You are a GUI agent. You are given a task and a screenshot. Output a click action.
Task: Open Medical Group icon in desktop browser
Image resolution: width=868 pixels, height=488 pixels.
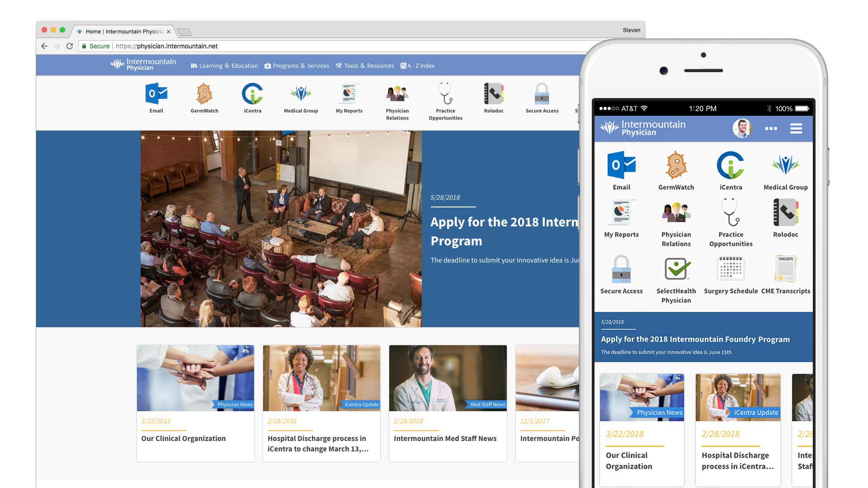301,94
